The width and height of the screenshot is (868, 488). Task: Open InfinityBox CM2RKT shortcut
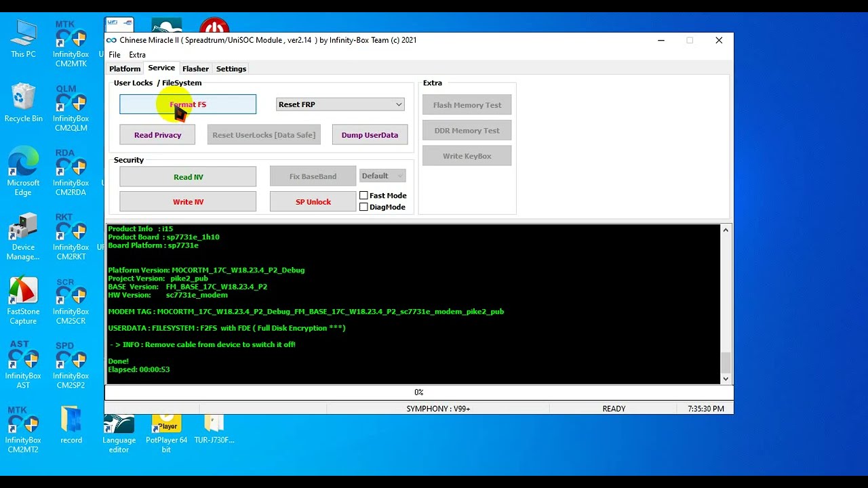point(71,237)
